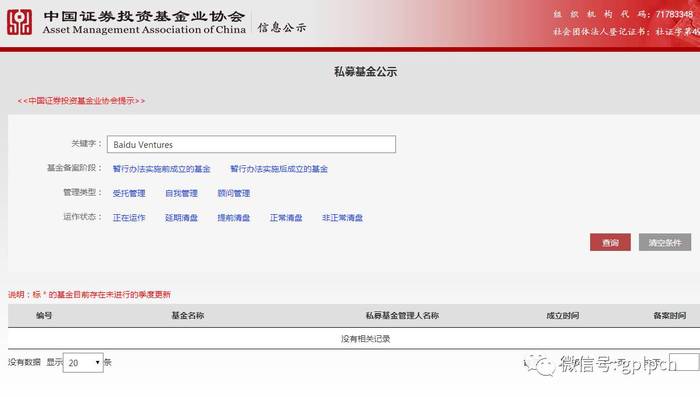The width and height of the screenshot is (700, 397).
Task: Choose 顾问管理 management type
Action: [x=233, y=193]
